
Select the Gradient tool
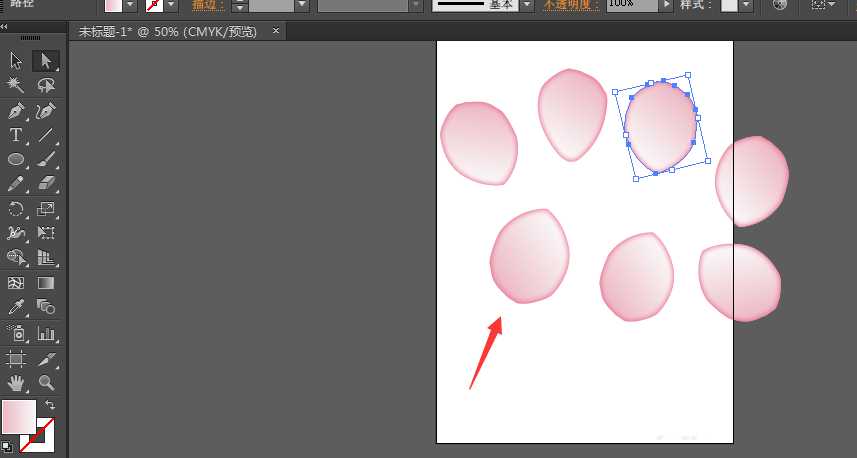click(46, 283)
